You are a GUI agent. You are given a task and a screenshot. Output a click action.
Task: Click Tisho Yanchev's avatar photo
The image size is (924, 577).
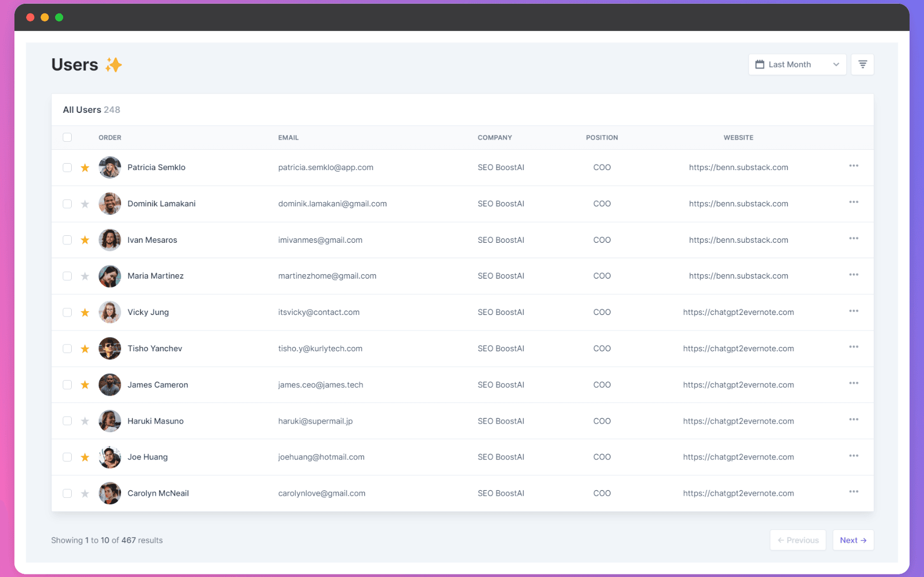[x=110, y=349]
